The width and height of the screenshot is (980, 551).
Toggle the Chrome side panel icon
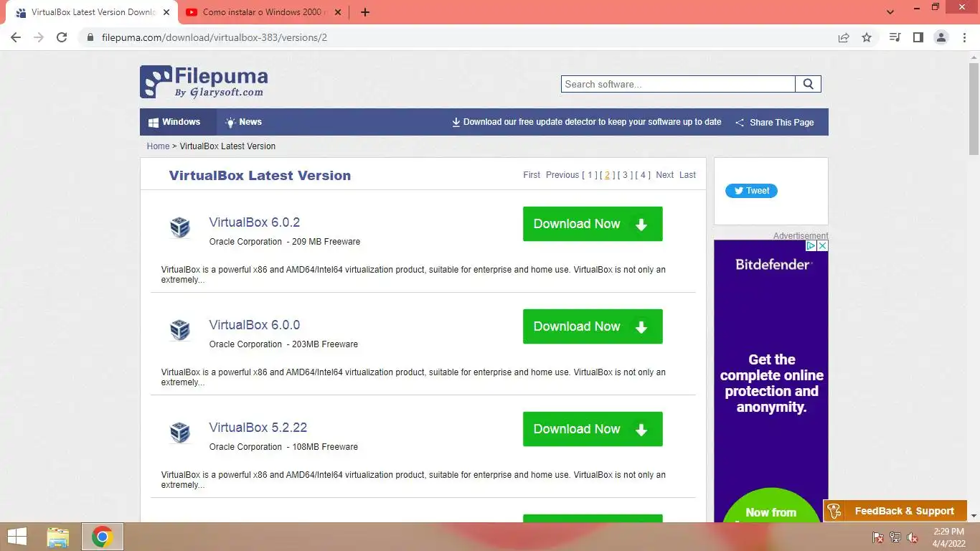pyautogui.click(x=918, y=37)
